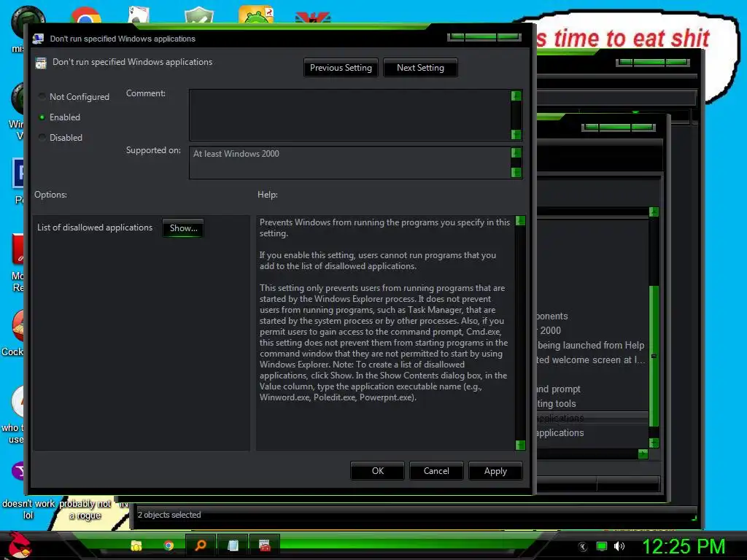Open the orange magnifier search taskbar icon
This screenshot has width=747, height=560.
tap(201, 545)
